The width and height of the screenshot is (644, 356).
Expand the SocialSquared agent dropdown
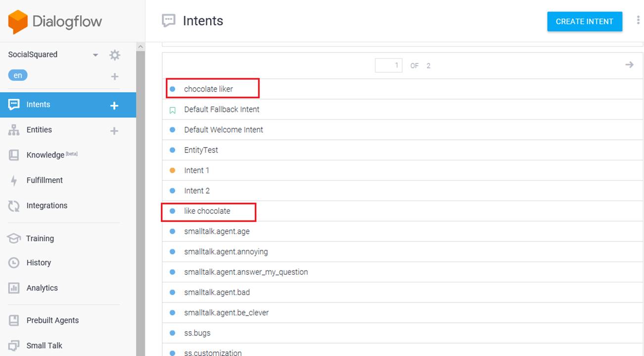95,55
